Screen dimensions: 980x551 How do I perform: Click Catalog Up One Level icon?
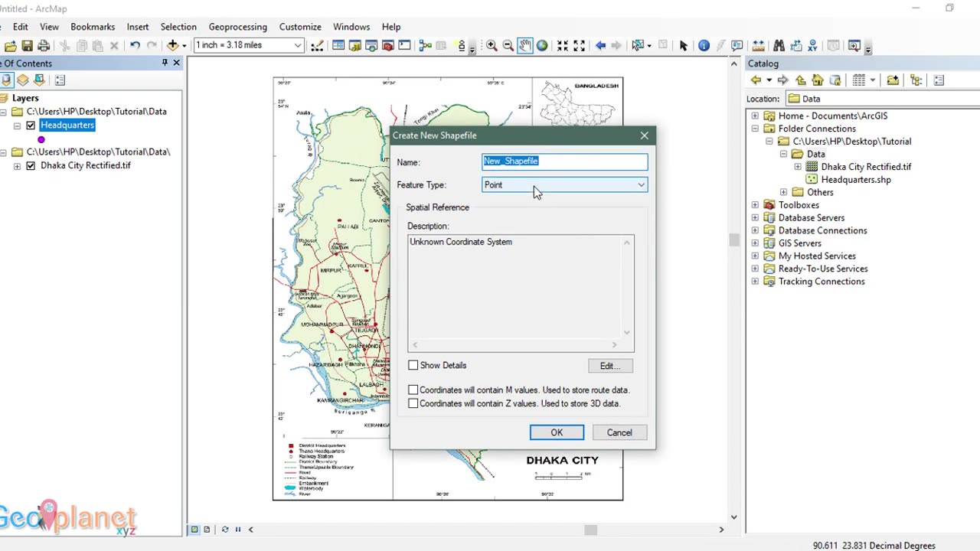pos(801,80)
